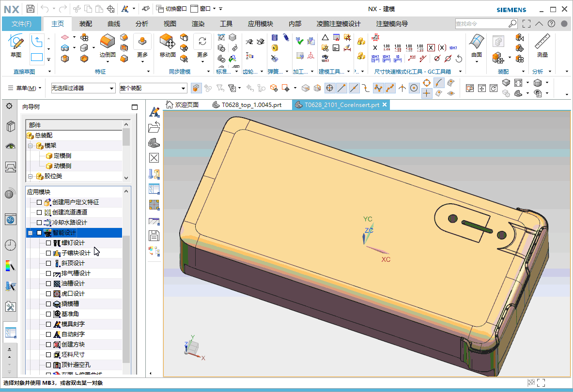
Task: Open the history clock panel in sidebar
Action: [x=10, y=245]
